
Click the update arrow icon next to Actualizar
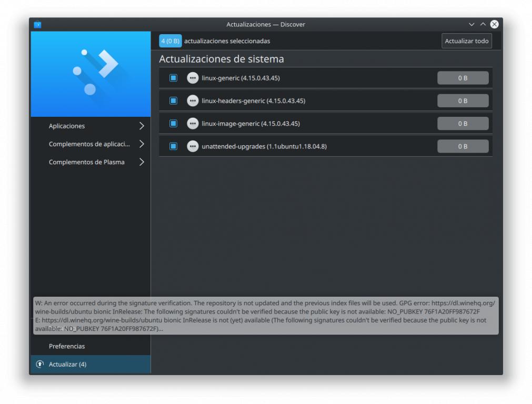40,364
